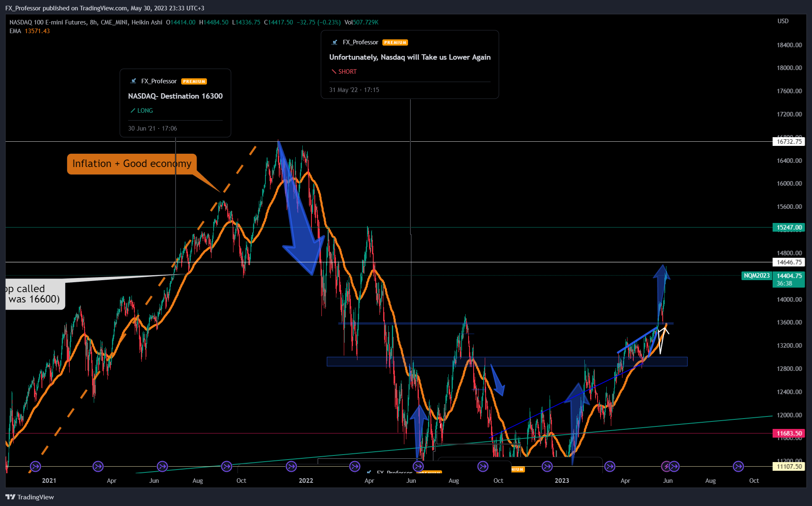Click the 16732.75 price label
The width and height of the screenshot is (812, 506).
(x=789, y=142)
